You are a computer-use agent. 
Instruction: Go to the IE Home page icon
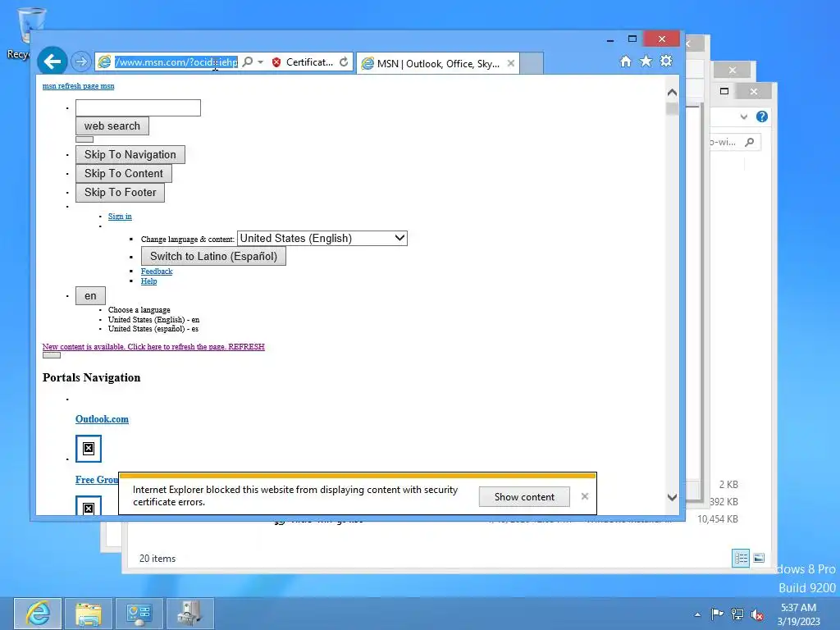tap(625, 62)
